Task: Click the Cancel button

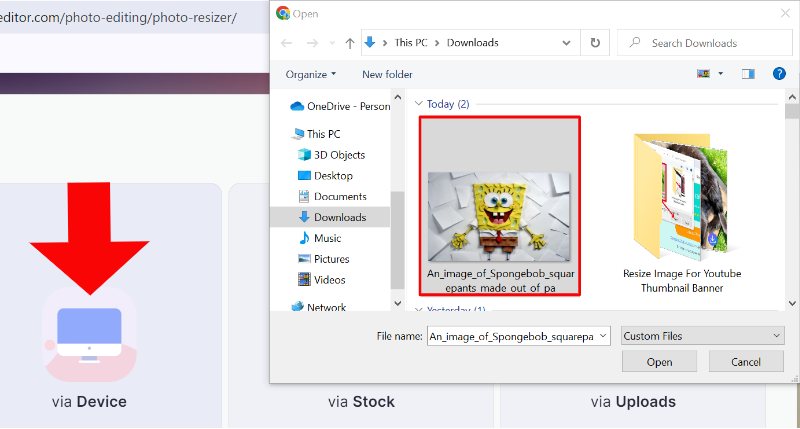Action: (x=746, y=362)
